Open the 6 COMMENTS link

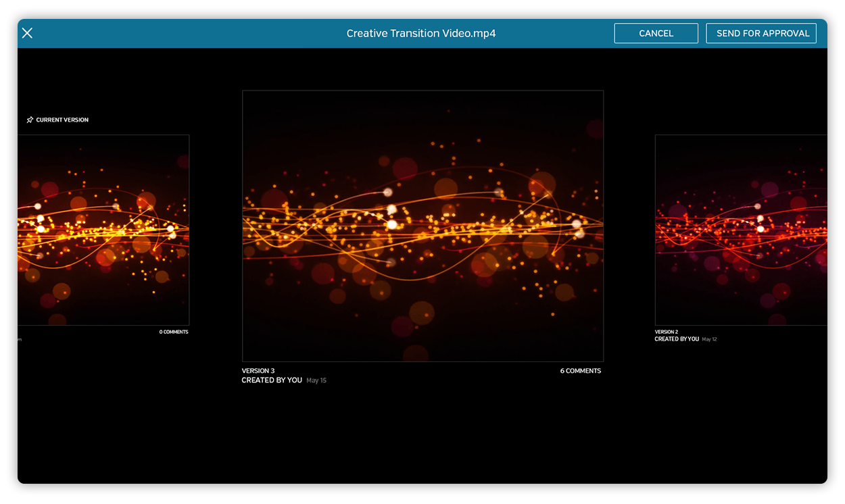pos(580,371)
